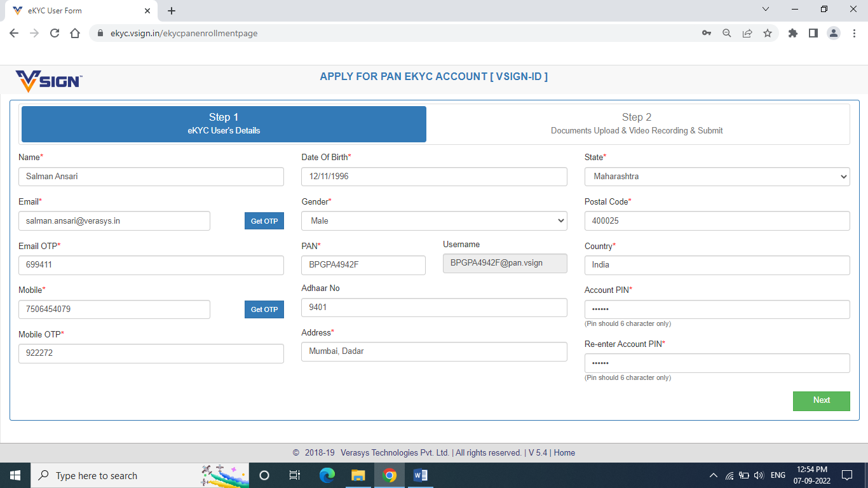
Task: Click the Country field
Action: (717, 266)
